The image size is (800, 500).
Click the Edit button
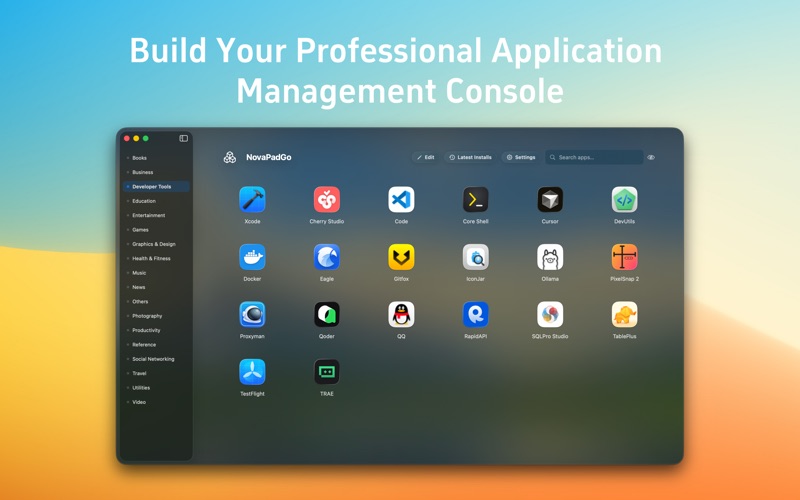(x=426, y=157)
